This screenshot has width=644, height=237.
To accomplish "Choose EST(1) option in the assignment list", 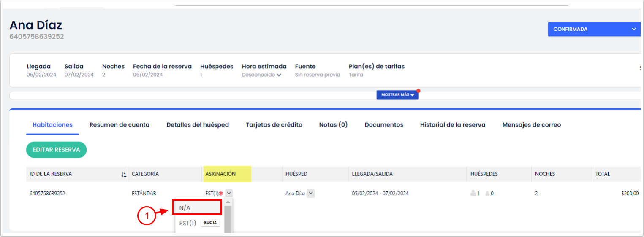I will click(x=187, y=223).
